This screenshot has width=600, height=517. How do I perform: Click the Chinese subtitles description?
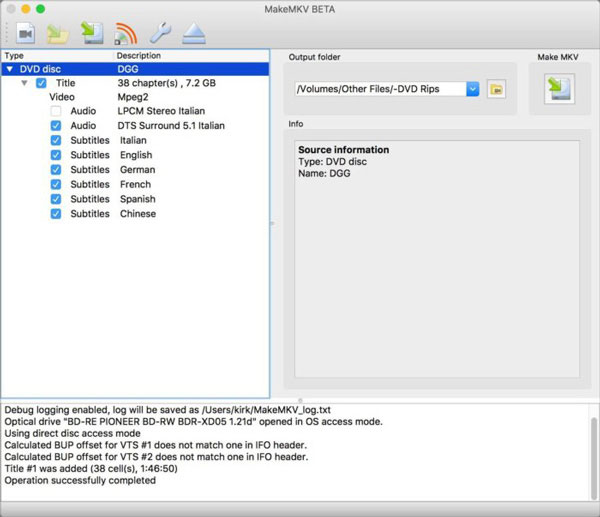[x=138, y=214]
